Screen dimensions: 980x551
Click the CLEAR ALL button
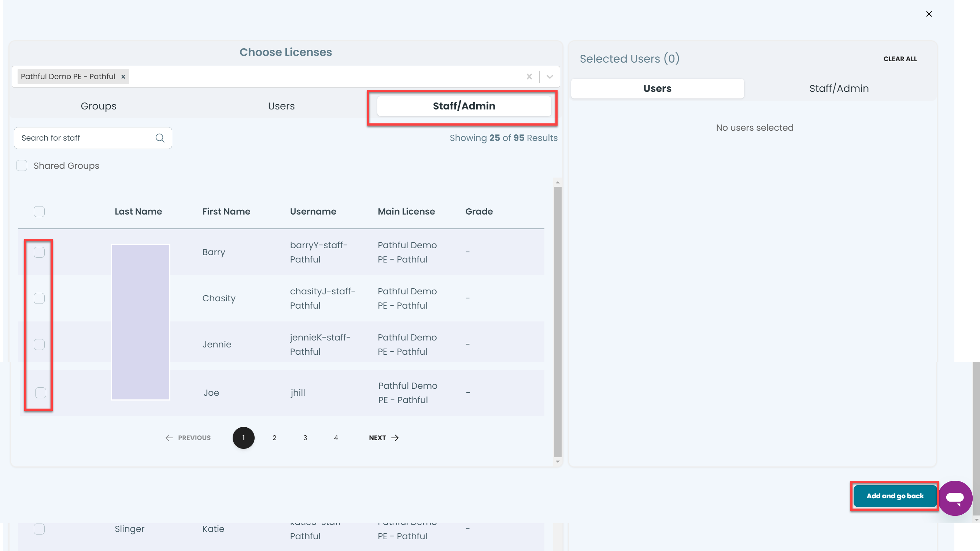(x=900, y=59)
